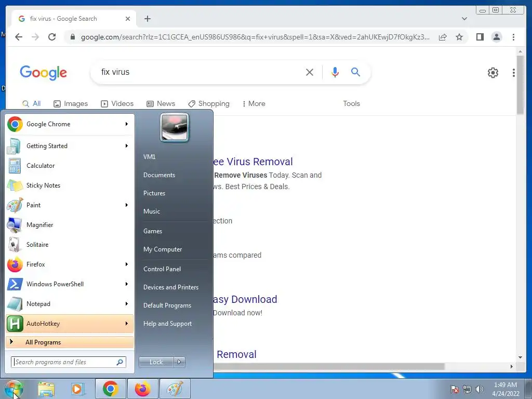Viewport: 532px width, 399px height.
Task: Click the padlock site info icon
Action: coord(72,37)
